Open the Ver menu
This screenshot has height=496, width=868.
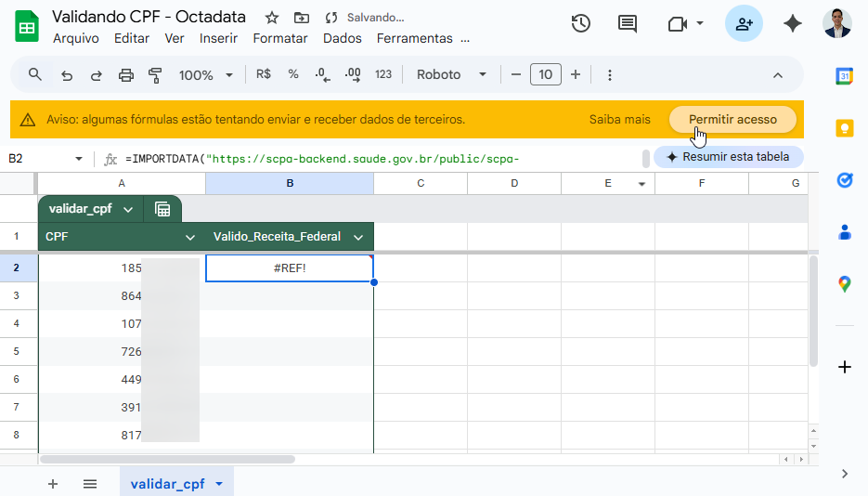pos(175,38)
